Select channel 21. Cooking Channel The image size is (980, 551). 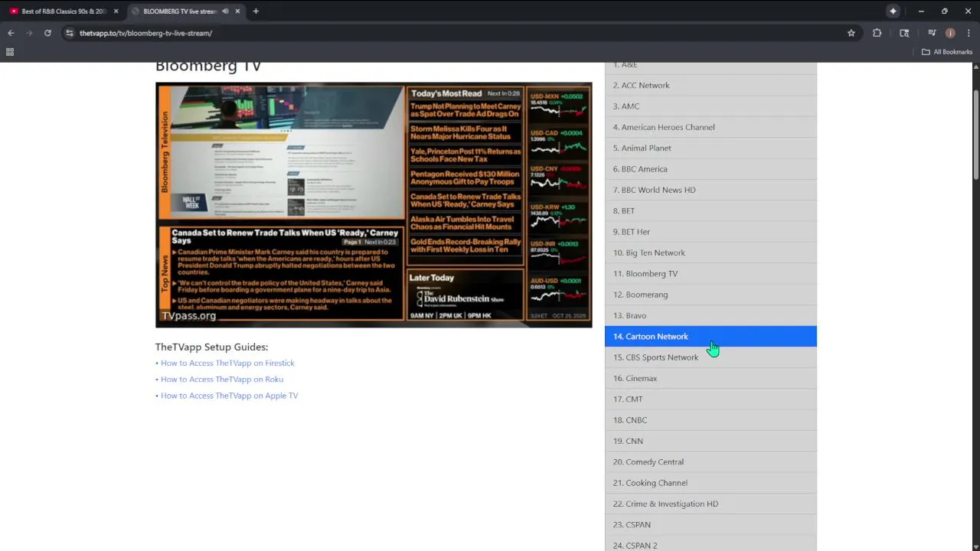click(x=710, y=483)
